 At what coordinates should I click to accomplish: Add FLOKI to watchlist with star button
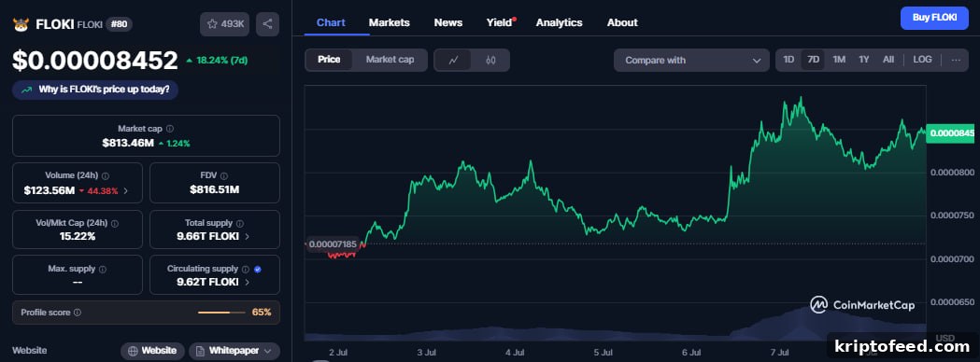225,24
